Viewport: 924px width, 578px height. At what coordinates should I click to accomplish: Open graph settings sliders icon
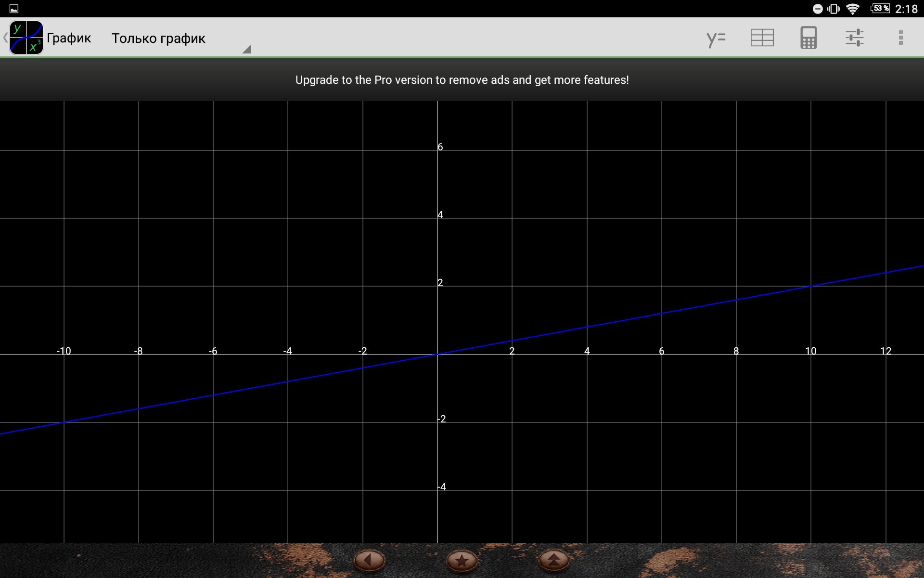854,38
